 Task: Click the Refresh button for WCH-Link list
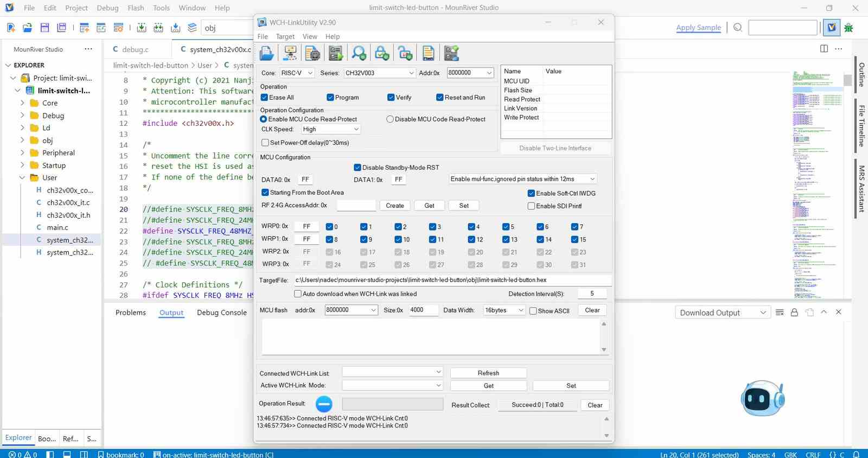[488, 373]
